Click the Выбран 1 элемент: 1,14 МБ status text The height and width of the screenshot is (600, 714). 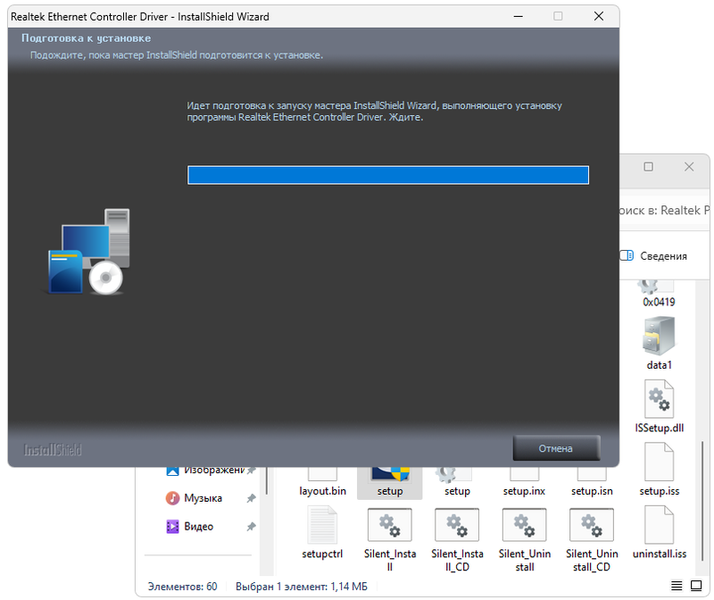301,586
